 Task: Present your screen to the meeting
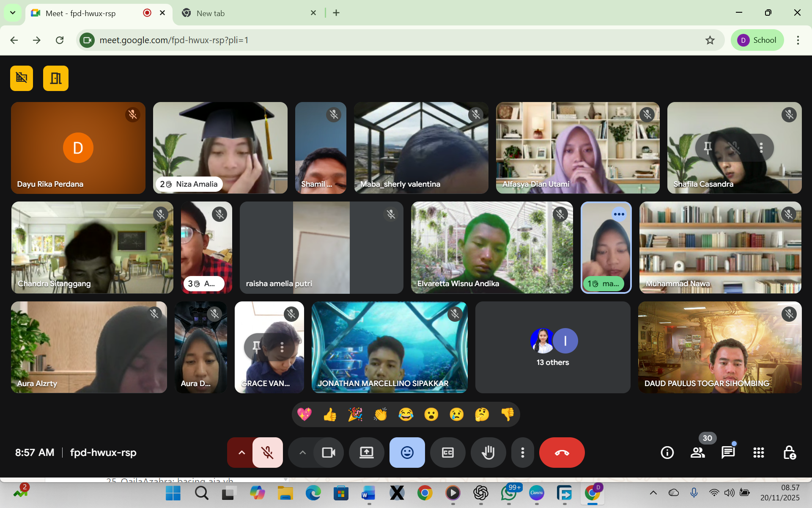366,453
